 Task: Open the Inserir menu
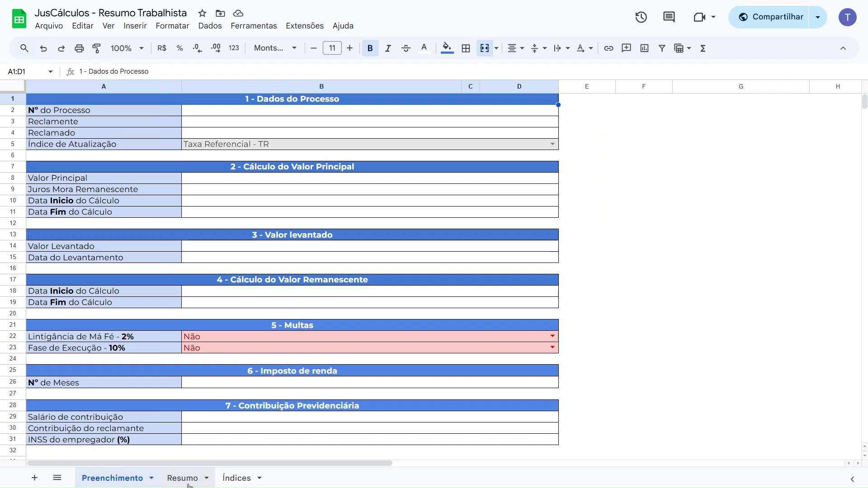[x=135, y=26]
